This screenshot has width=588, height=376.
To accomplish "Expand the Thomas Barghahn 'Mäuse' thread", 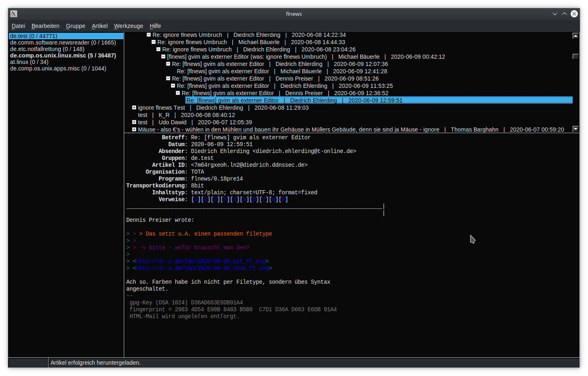I will click(134, 130).
